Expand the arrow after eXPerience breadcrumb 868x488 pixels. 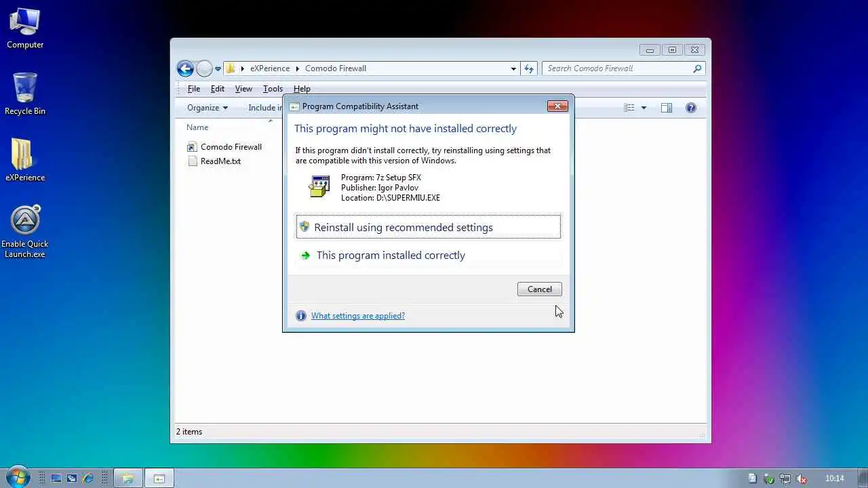[x=297, y=68]
